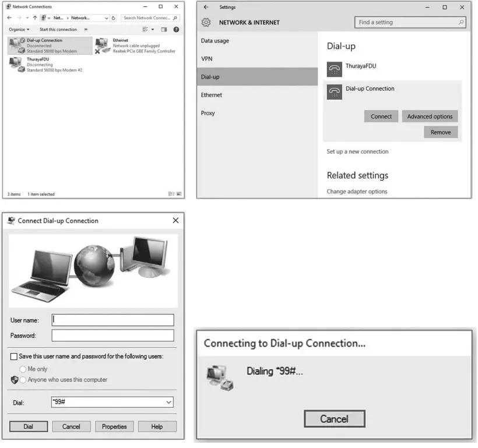The height and width of the screenshot is (448, 478).
Task: Open the view options dropdown arrow
Action: pyautogui.click(x=153, y=30)
